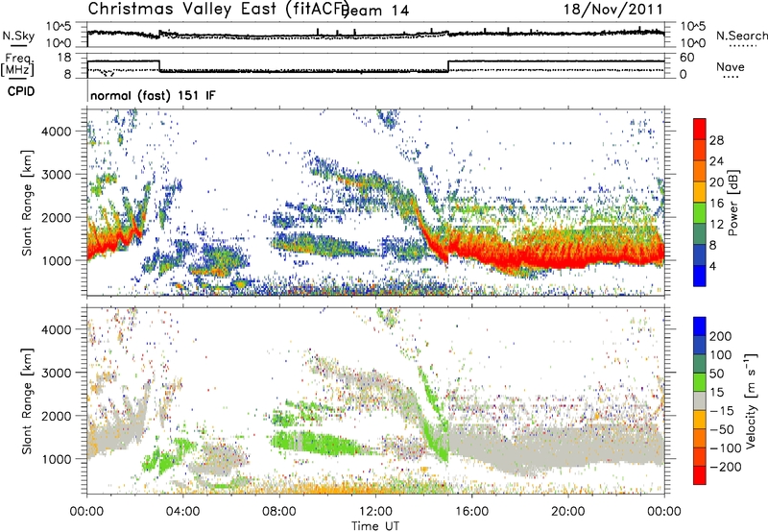Click the '10^5' label left of noise panel
Viewport: 768px width, 532px height.
tap(59, 26)
